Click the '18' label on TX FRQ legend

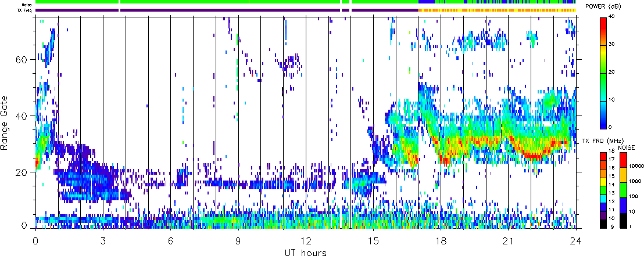click(x=612, y=150)
